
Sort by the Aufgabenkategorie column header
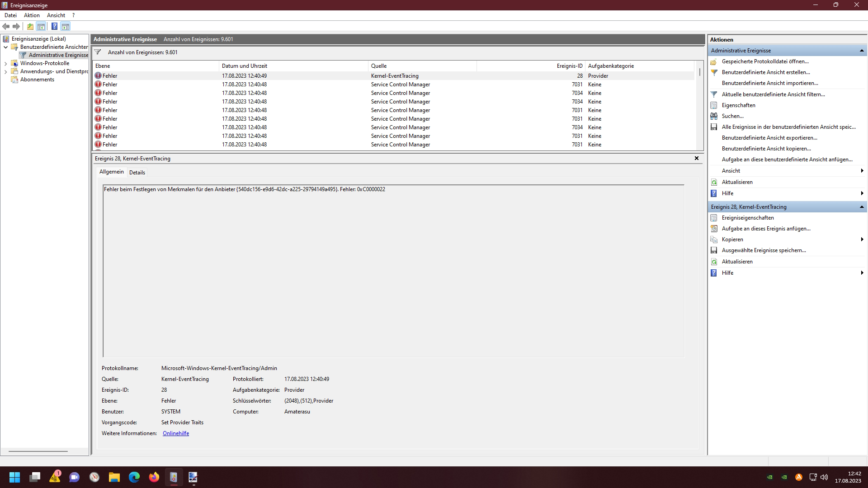coord(640,66)
